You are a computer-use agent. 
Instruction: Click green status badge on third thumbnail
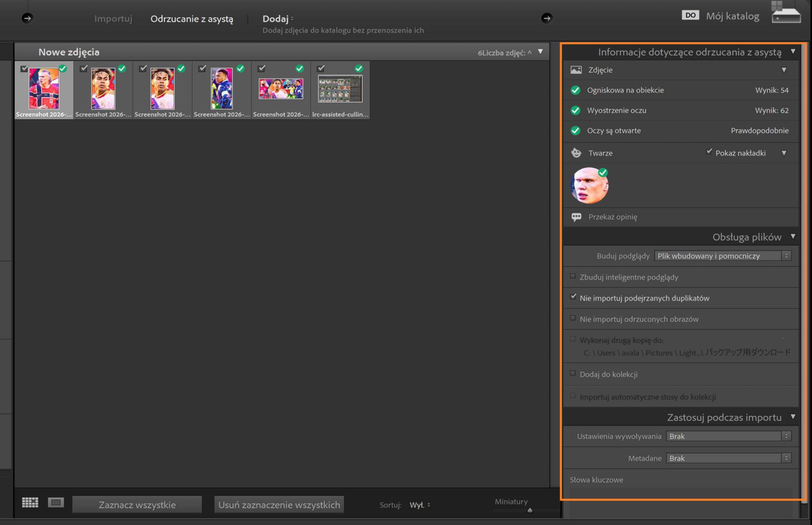181,69
